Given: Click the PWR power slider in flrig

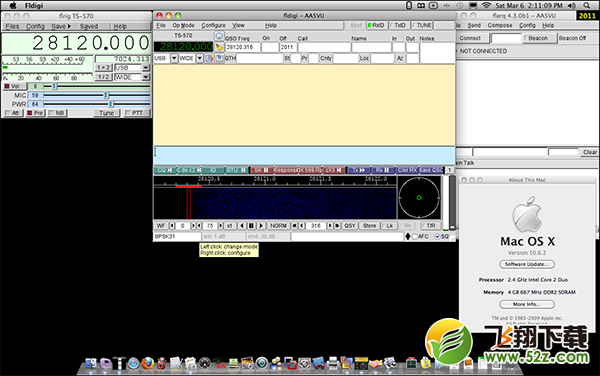Looking at the screenshot, I should (97, 104).
